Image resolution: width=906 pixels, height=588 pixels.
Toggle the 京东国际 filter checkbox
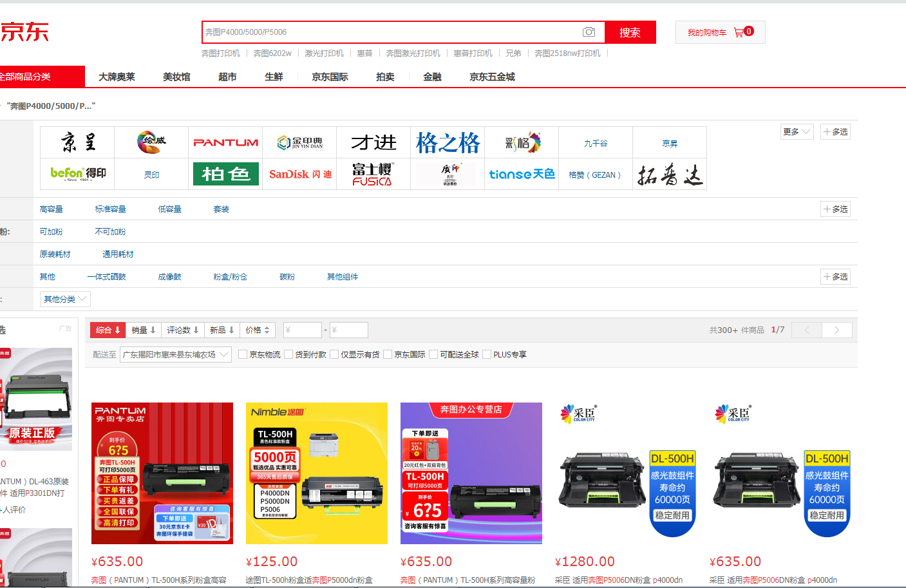[x=388, y=354]
